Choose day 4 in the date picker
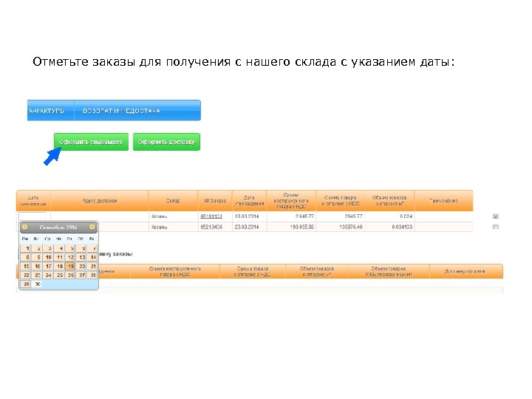The height and width of the screenshot is (399, 532). 59,249
